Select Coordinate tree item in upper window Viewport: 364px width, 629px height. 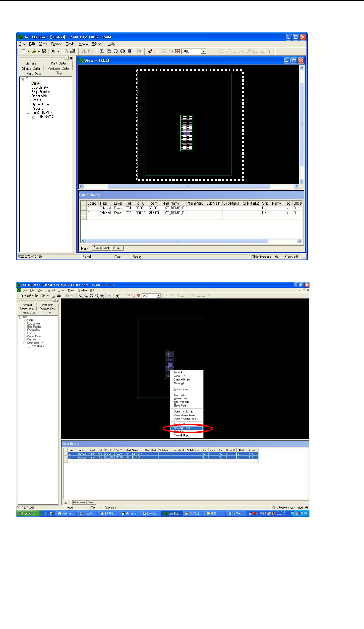pos(40,88)
